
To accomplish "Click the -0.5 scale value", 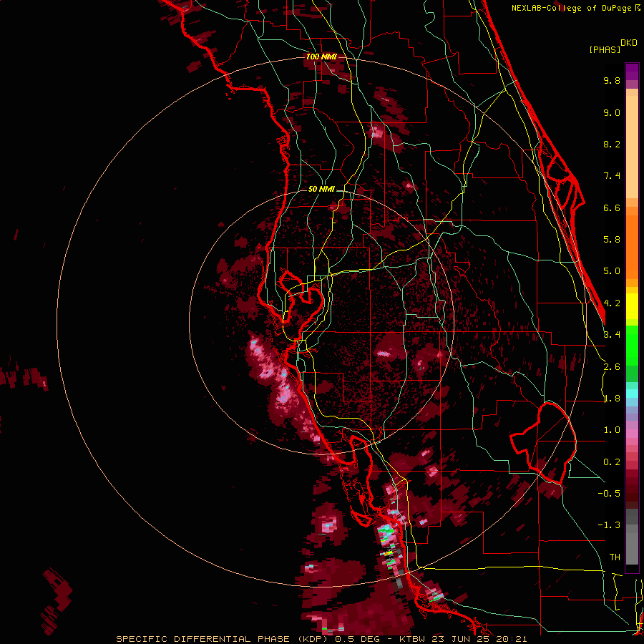I will click(609, 494).
